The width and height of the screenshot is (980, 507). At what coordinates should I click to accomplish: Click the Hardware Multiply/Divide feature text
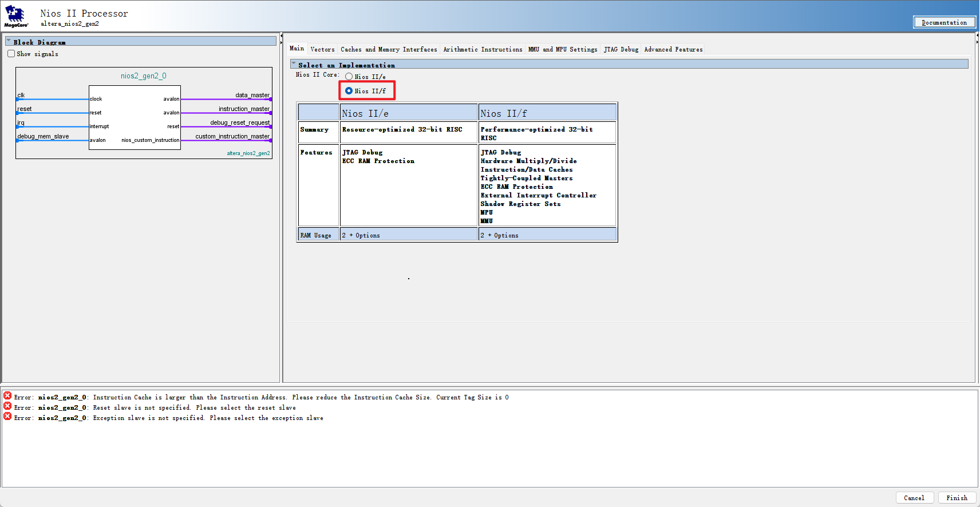528,161
